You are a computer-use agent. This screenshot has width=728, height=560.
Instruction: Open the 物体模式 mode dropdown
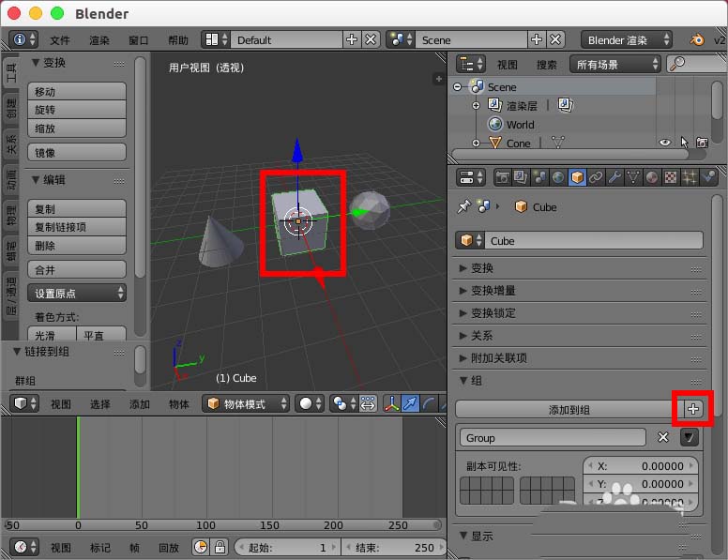point(246,403)
